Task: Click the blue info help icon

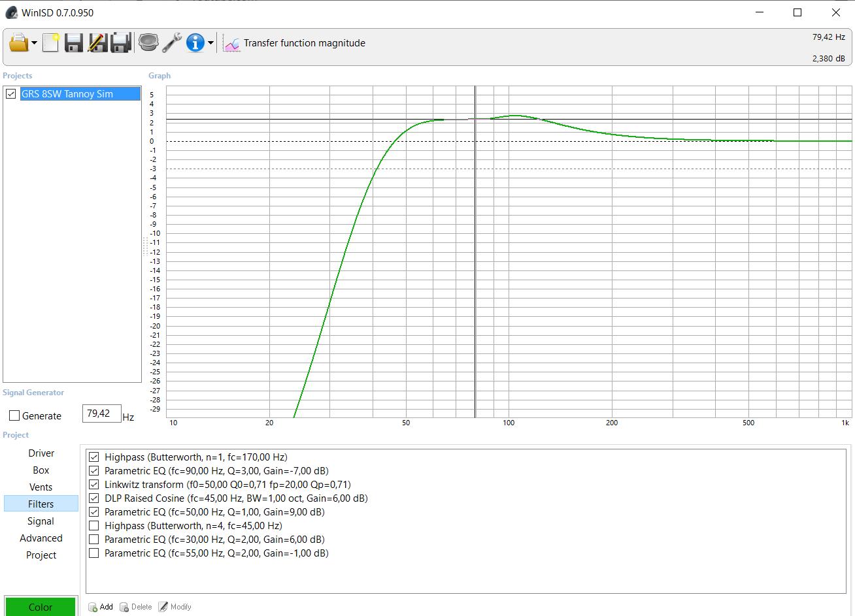Action: coord(195,43)
